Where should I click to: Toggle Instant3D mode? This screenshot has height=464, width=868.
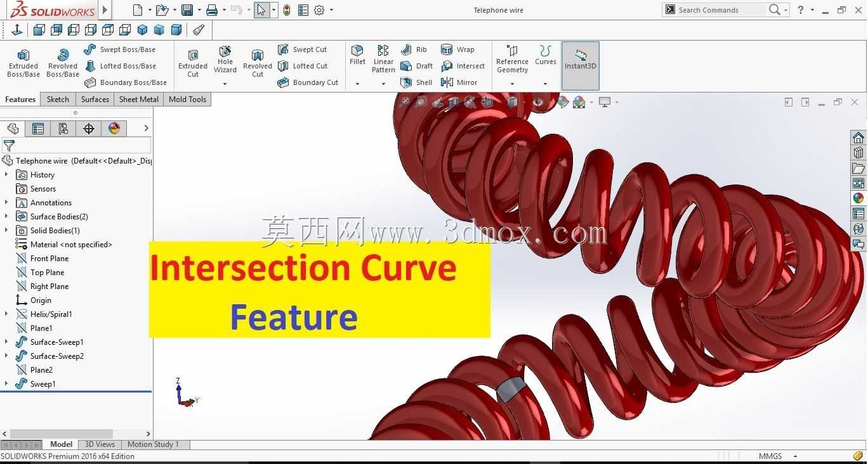tap(581, 66)
